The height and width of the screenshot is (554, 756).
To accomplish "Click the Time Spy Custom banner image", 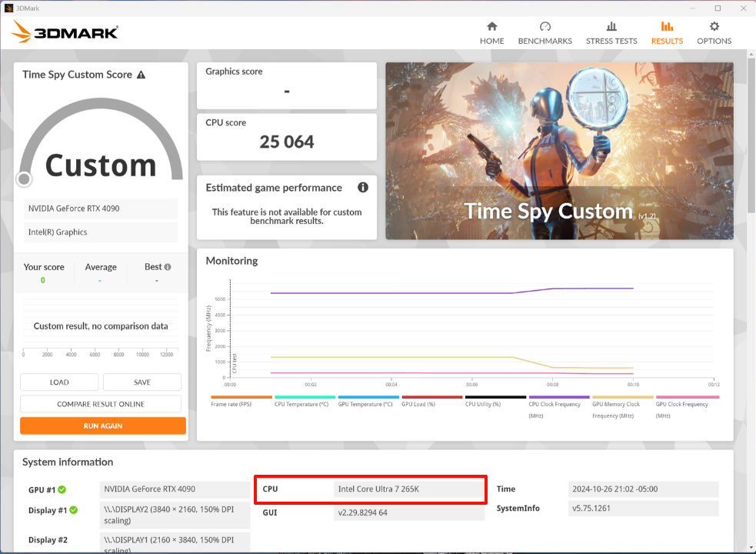I will (559, 151).
